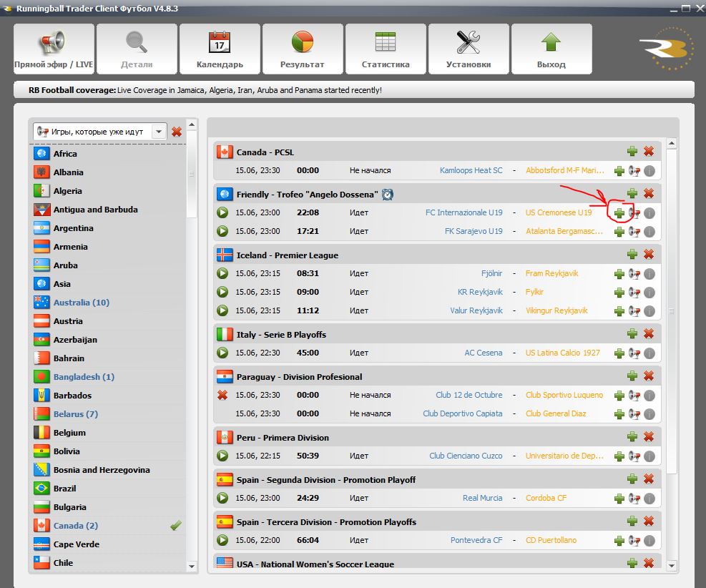The width and height of the screenshot is (706, 588).
Task: Click the Club Sportivo Luqueno team name
Action: [x=564, y=395]
